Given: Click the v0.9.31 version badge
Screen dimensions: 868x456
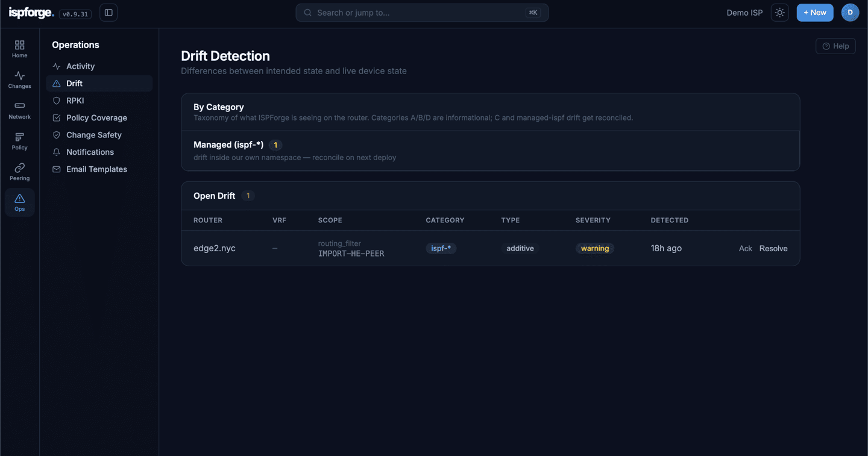Looking at the screenshot, I should [x=75, y=14].
